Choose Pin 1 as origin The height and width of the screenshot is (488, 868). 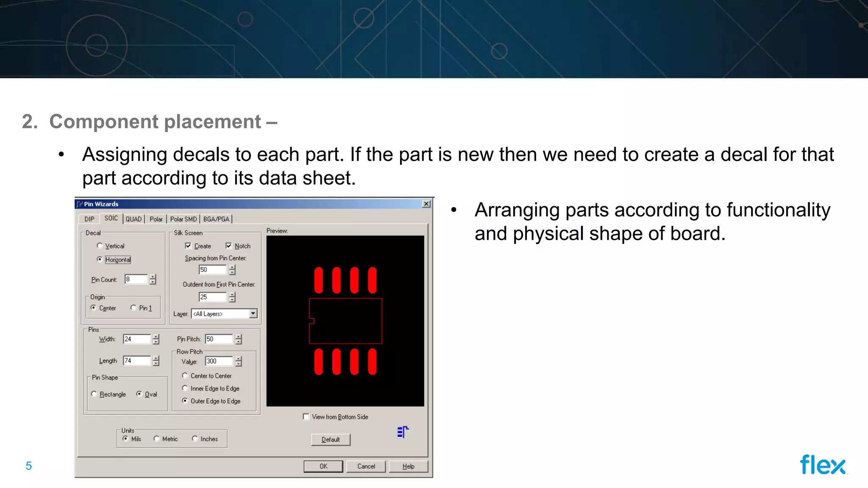pos(141,308)
